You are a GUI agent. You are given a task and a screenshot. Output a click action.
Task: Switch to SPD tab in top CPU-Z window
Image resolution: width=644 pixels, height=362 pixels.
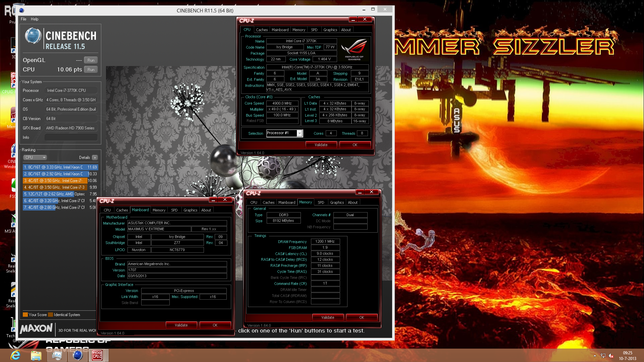[x=314, y=30]
